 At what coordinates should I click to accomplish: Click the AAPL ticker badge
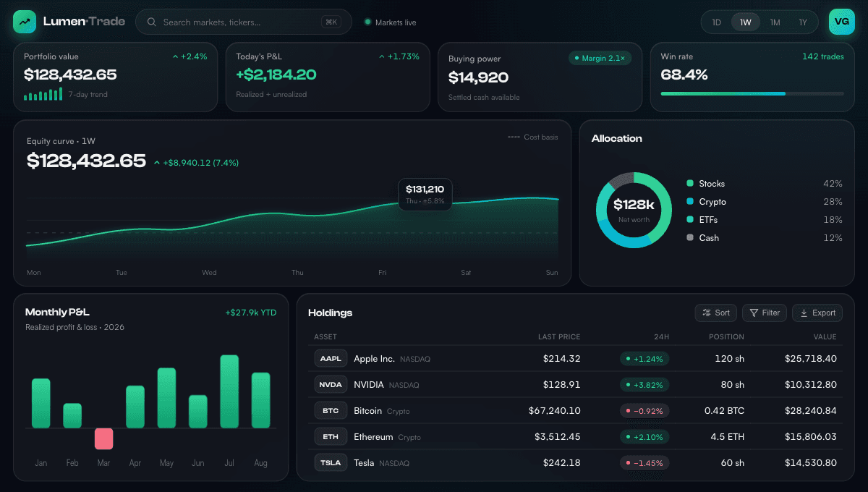[331, 359]
